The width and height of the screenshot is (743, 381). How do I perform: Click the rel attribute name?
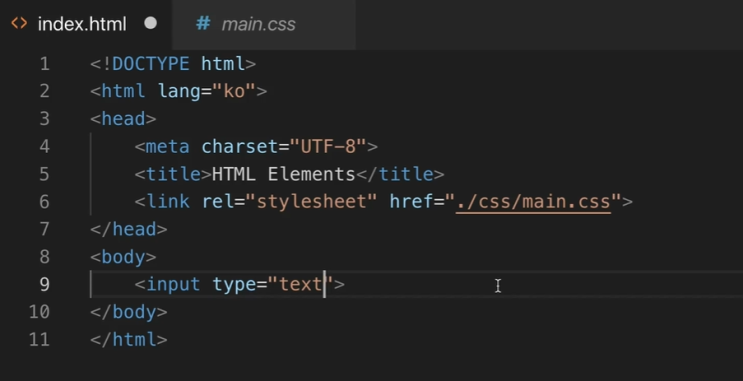[218, 202]
